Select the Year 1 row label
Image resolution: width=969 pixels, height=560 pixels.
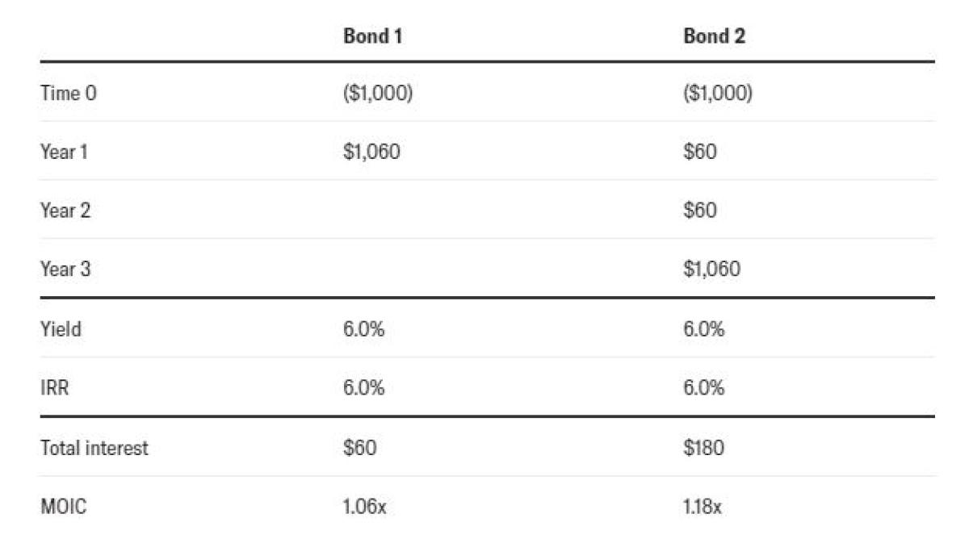[x=64, y=152]
